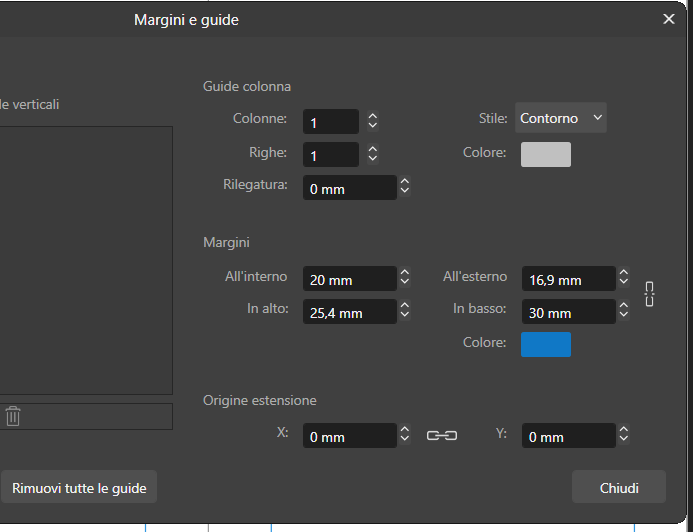The image size is (693, 532).
Task: Decrease In basso margin with down arrow
Action: (x=624, y=315)
